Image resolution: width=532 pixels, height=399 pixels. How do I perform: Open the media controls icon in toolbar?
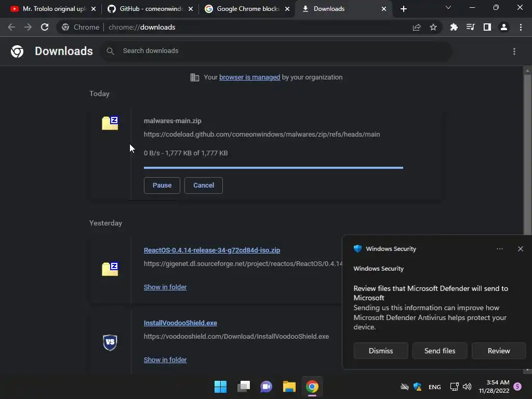pos(470,27)
